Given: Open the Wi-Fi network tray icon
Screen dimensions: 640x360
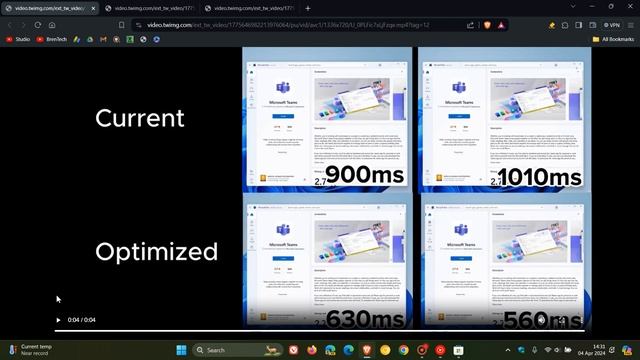Looking at the screenshot, I should point(548,350).
